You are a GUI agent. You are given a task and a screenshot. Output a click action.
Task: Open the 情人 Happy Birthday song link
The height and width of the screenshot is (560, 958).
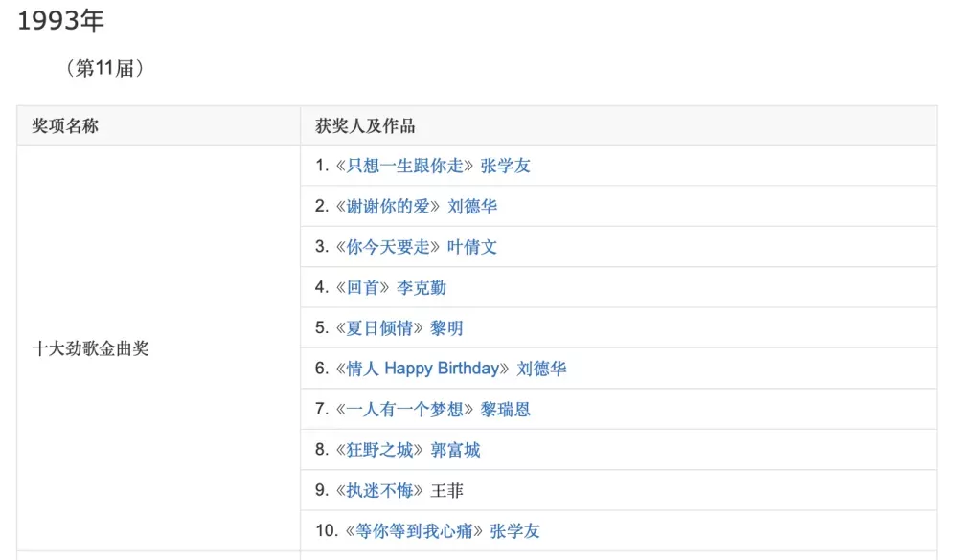pos(422,369)
